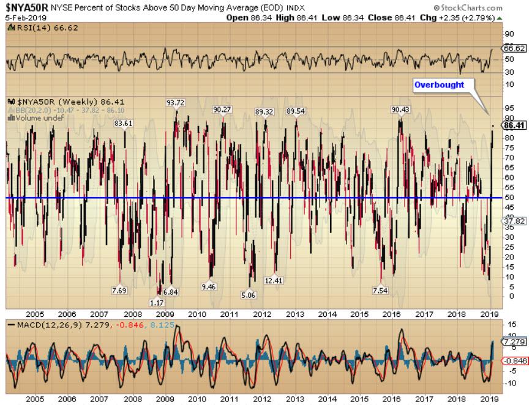
Task: Click the 86.41 current price tag
Action: click(514, 125)
